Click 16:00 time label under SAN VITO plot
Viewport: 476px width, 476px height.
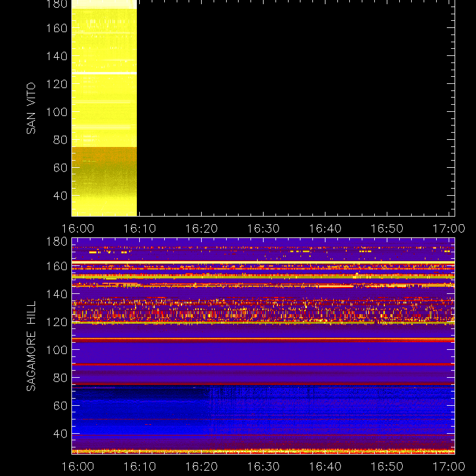(x=78, y=228)
